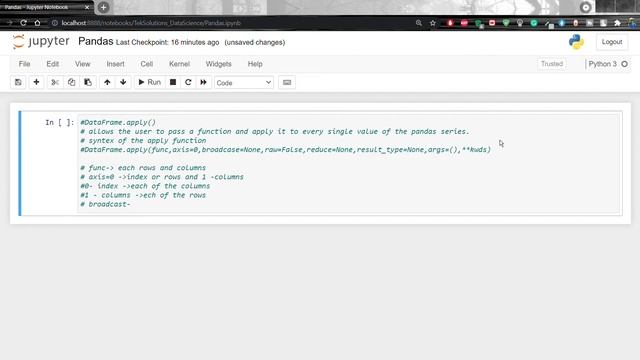The width and height of the screenshot is (640, 360).
Task: Open the Widgets menu
Action: coord(219,64)
